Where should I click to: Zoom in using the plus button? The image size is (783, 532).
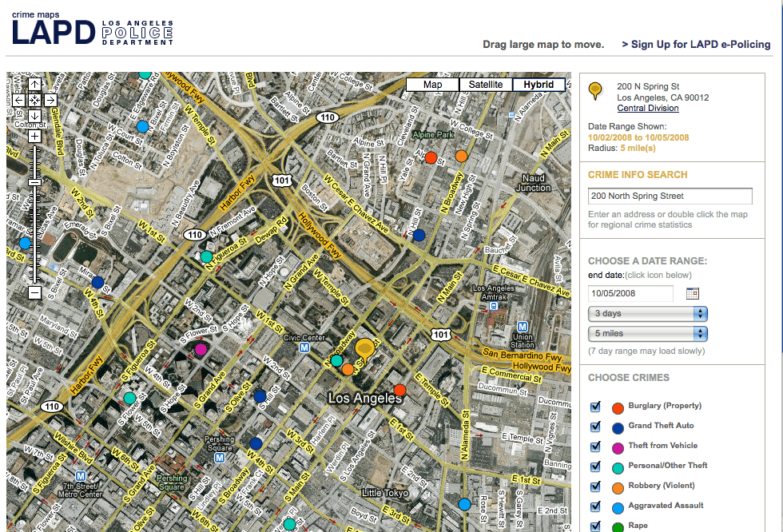35,137
